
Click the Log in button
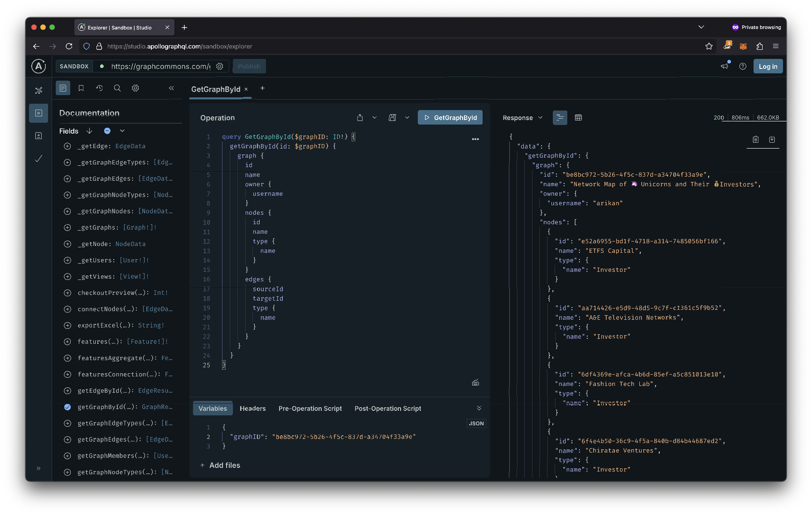coord(768,67)
